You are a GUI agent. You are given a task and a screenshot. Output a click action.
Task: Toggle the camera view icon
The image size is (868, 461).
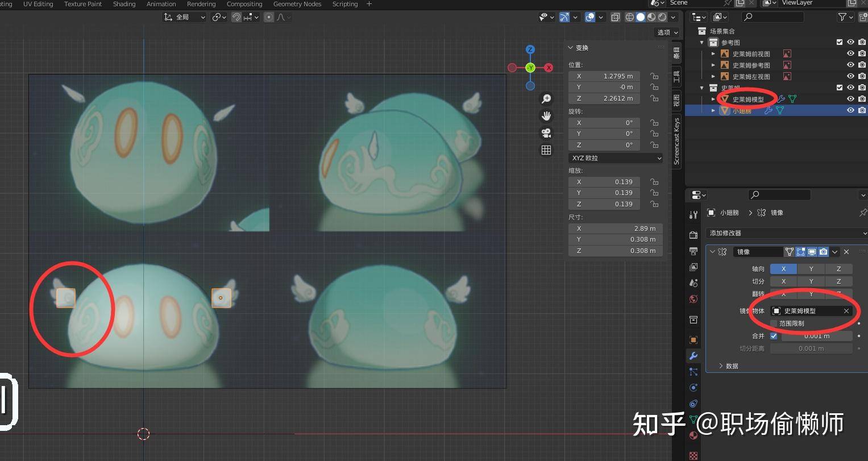point(546,133)
